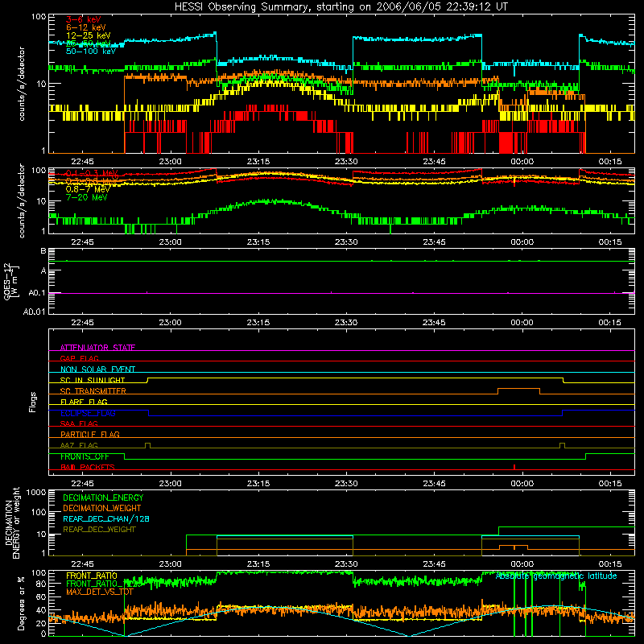644x644 pixels.
Task: Click the raised step on SC_TRANSMITTER trace
Action: tap(518, 389)
